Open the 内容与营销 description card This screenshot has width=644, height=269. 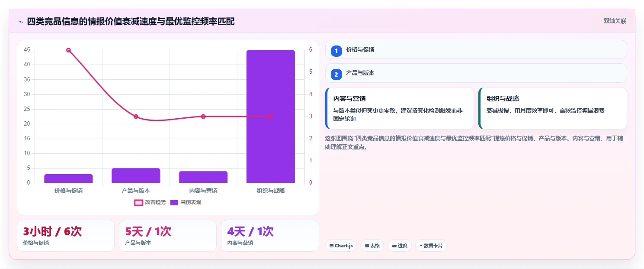tap(400, 108)
